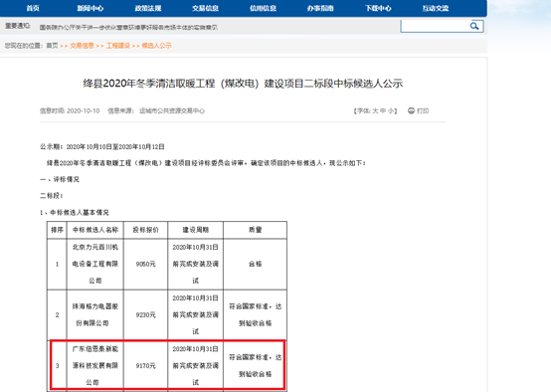This screenshot has height=392, width=551.
Task: Open the 首页 navigation menu item
Action: point(33,8)
